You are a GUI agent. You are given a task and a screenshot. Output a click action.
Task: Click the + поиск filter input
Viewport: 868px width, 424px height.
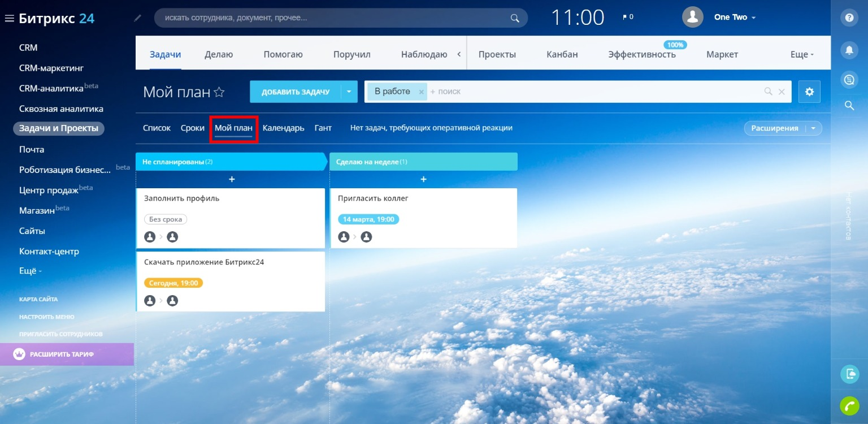click(x=593, y=92)
